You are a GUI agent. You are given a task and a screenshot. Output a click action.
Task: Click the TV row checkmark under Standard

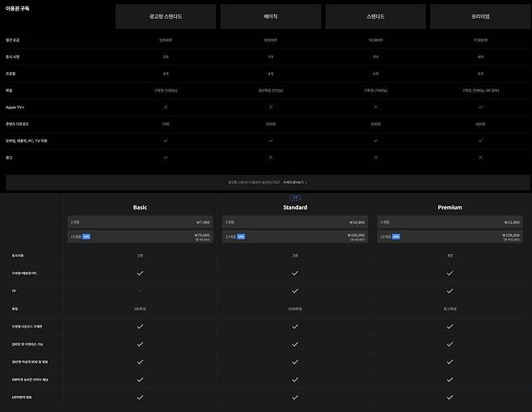295,291
